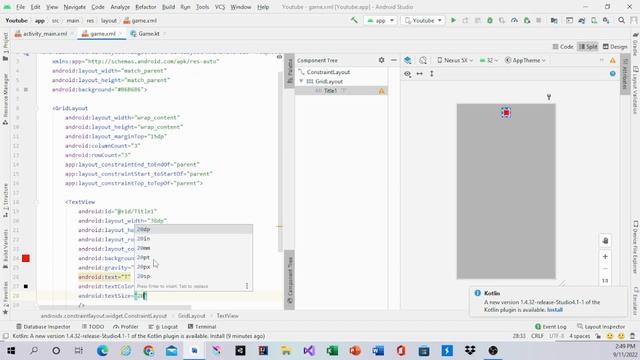The width and height of the screenshot is (640, 360).
Task: Open Excel from the taskbar
Action: pyautogui.click(x=332, y=351)
